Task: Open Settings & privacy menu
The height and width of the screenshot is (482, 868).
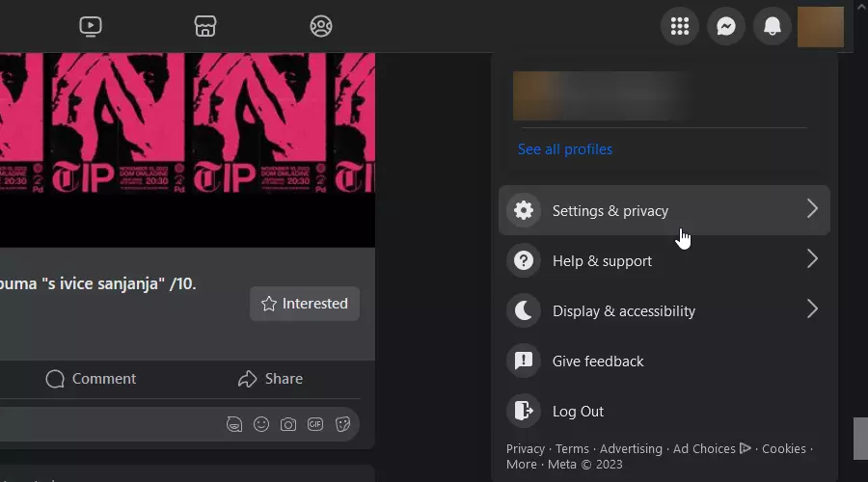Action: tap(665, 210)
